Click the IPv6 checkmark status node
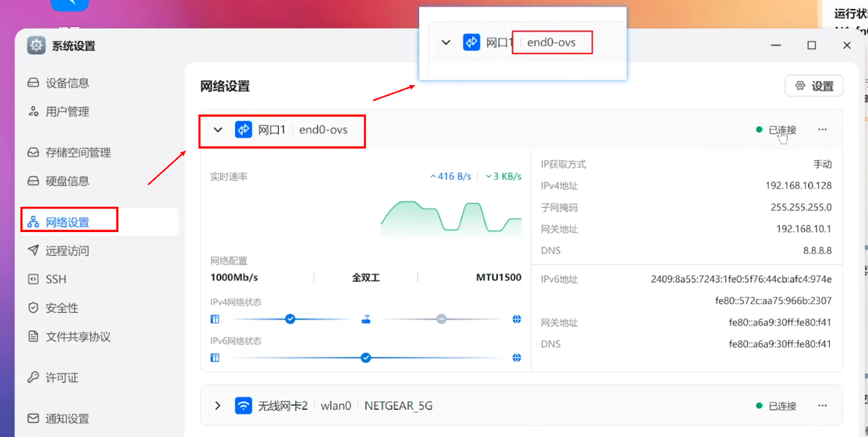The image size is (868, 437). click(x=366, y=357)
